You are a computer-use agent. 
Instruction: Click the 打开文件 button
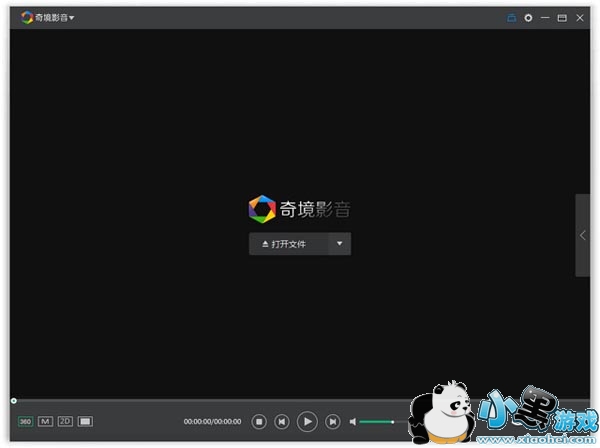(289, 244)
